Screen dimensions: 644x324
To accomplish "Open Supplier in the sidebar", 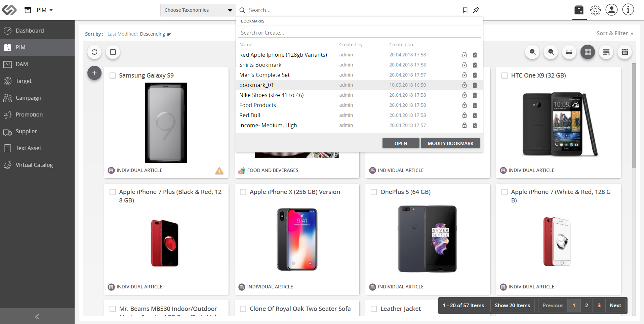I will coord(37,131).
